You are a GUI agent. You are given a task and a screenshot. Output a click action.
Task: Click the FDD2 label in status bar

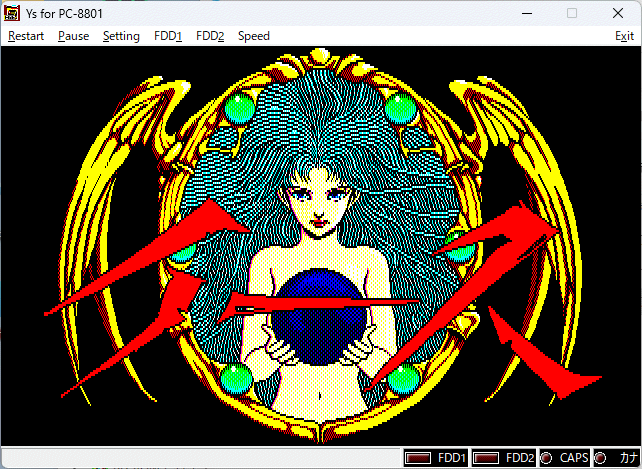tap(520, 458)
